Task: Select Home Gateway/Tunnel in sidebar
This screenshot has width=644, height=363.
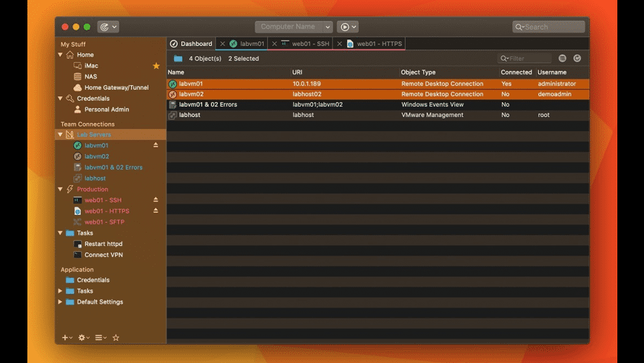Action: pos(116,87)
